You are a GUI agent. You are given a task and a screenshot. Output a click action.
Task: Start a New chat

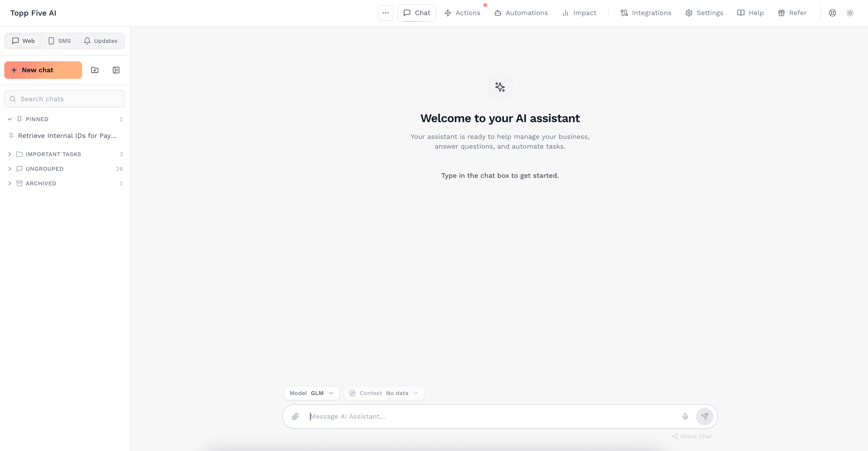[43, 70]
